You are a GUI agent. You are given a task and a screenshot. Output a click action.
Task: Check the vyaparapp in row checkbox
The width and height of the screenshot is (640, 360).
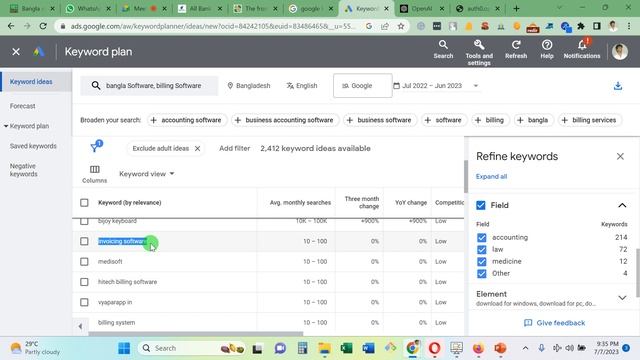84,302
